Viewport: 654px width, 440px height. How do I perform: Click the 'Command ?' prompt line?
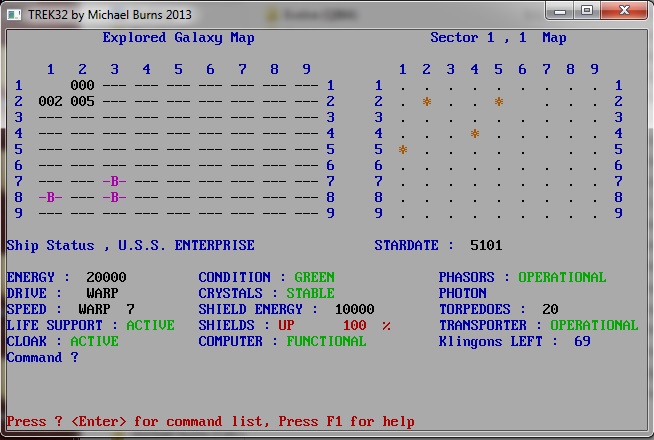click(42, 357)
